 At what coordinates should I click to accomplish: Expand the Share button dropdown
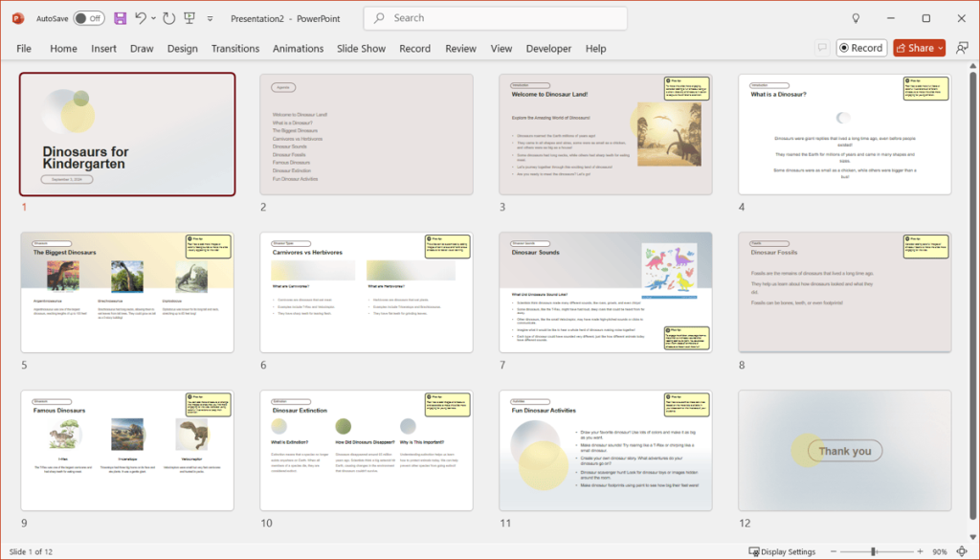(941, 48)
